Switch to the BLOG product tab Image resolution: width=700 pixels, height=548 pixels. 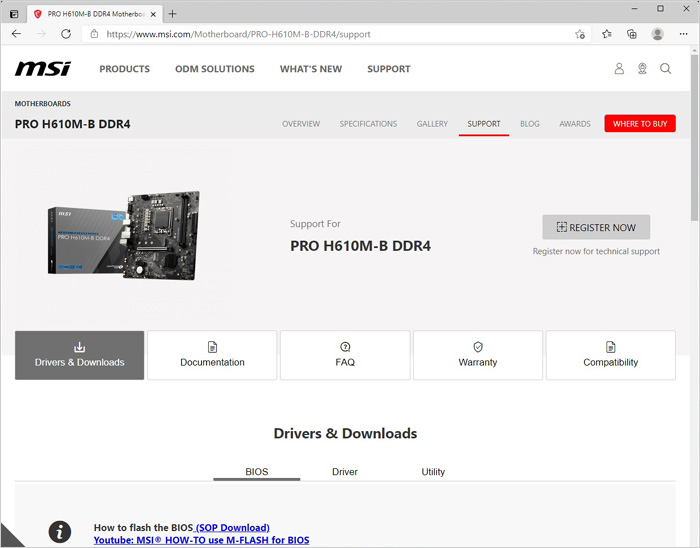[530, 124]
